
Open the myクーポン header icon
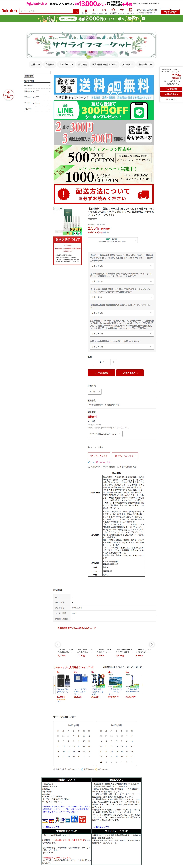104,11
